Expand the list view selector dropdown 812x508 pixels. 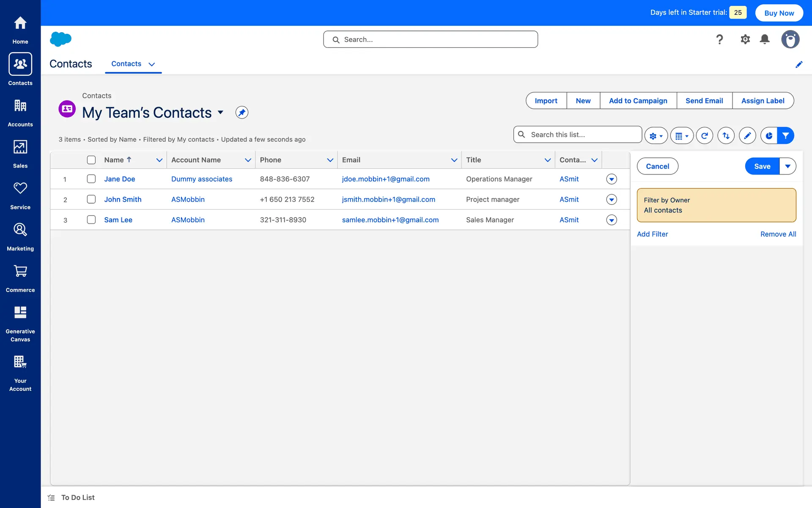[220, 113]
